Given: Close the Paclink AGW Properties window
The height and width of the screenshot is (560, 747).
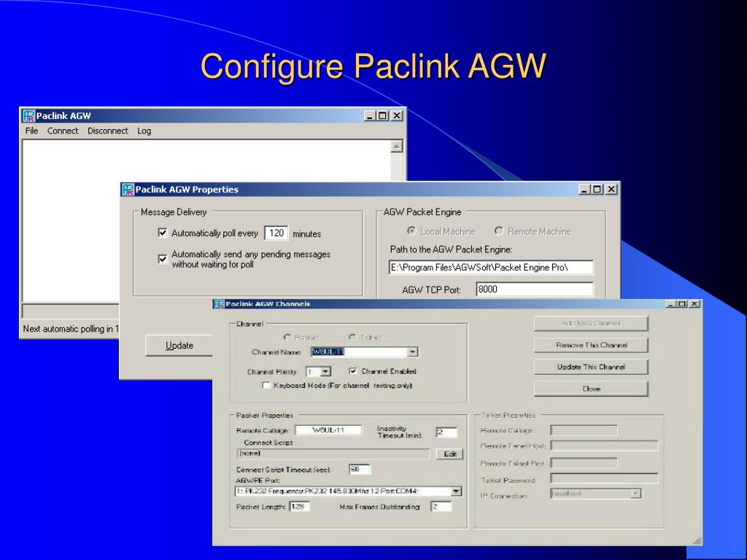Looking at the screenshot, I should [x=611, y=189].
